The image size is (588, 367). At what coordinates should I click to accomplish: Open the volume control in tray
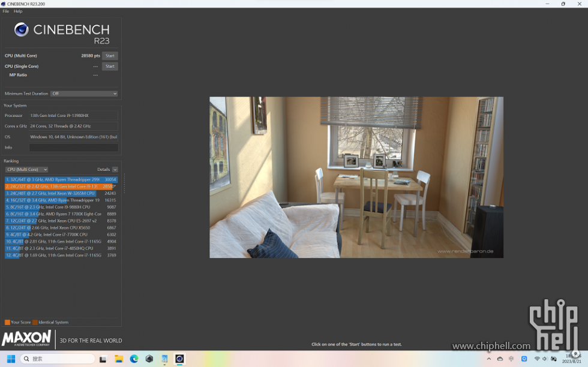tap(545, 359)
